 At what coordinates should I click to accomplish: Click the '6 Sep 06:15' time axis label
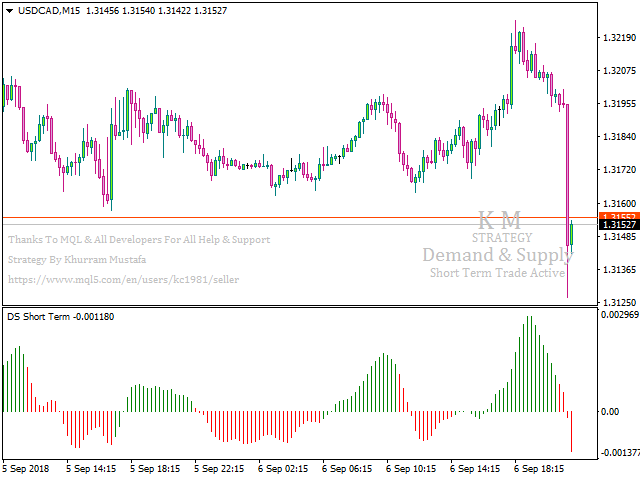coord(346,467)
